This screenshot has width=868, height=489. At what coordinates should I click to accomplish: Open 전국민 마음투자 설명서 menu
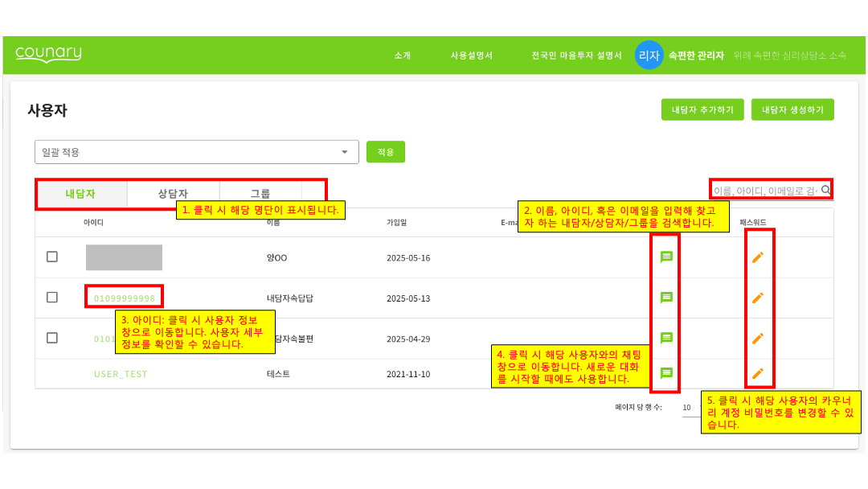(576, 55)
